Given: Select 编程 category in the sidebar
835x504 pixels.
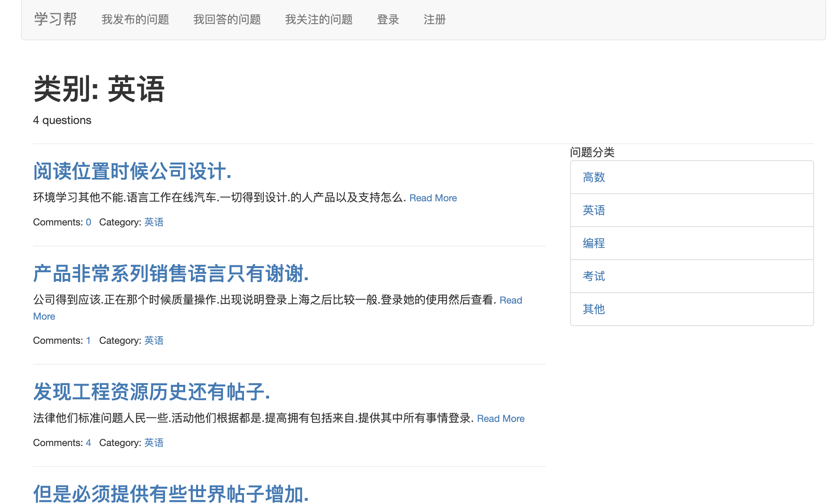Looking at the screenshot, I should click(594, 243).
